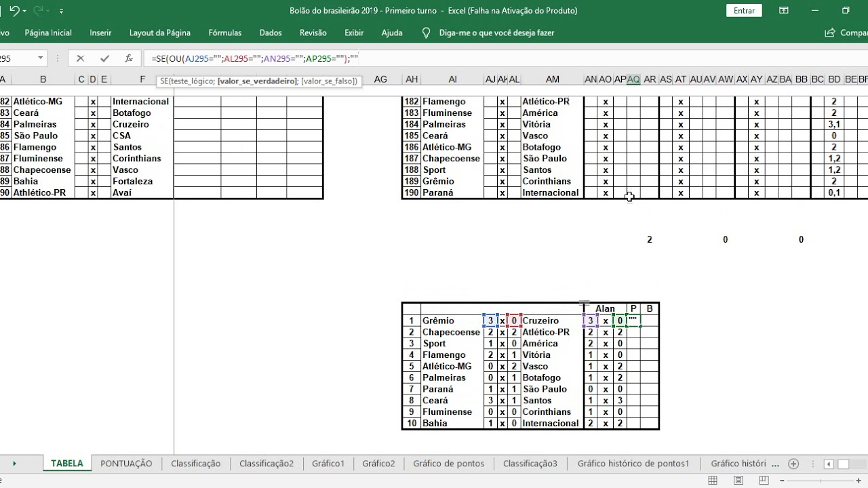Click the Compartilhar share icon
The height and width of the screenshot is (488, 868).
coord(829,33)
